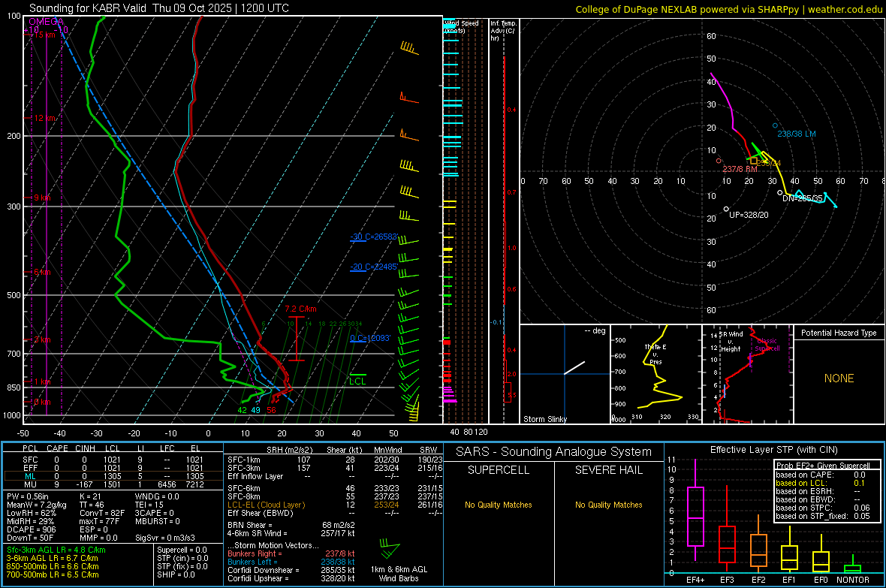Click the Effective Layer STP (with CIN) title

click(773, 450)
